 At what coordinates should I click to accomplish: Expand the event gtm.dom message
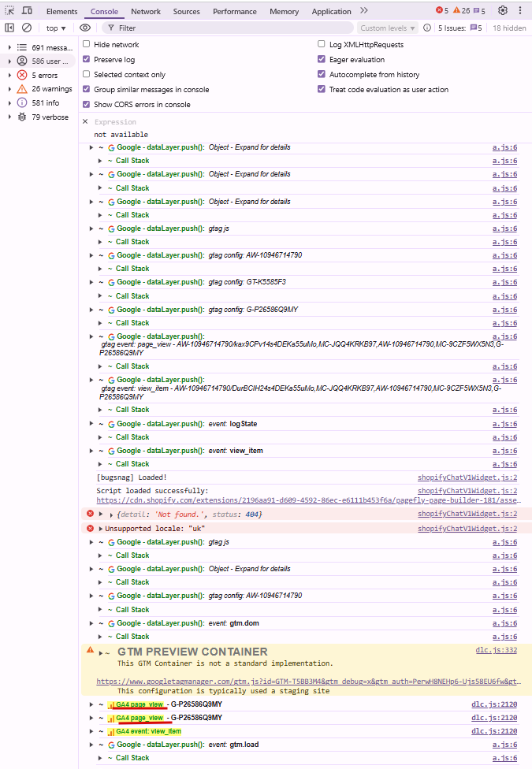pos(91,623)
